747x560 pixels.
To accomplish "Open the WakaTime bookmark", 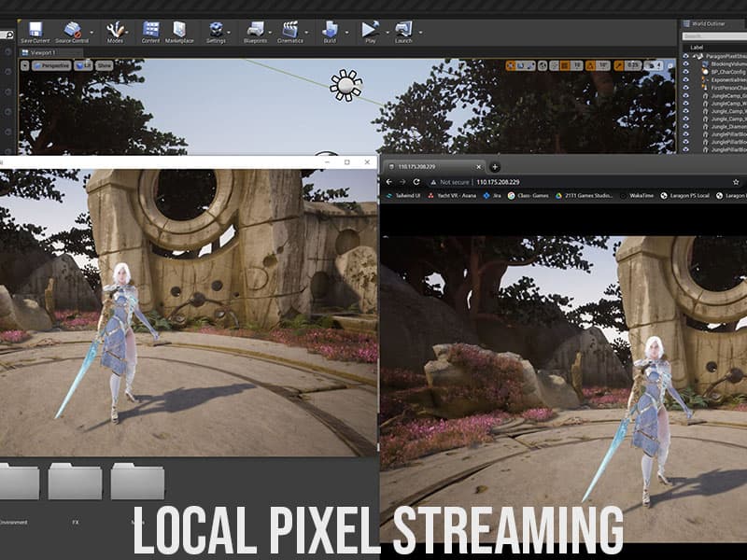I will pos(637,196).
